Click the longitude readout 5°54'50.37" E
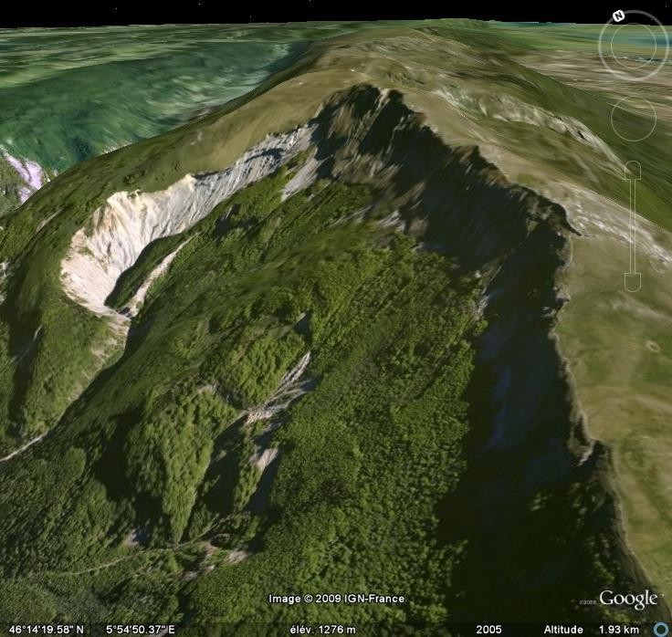The image size is (672, 637). (141, 629)
